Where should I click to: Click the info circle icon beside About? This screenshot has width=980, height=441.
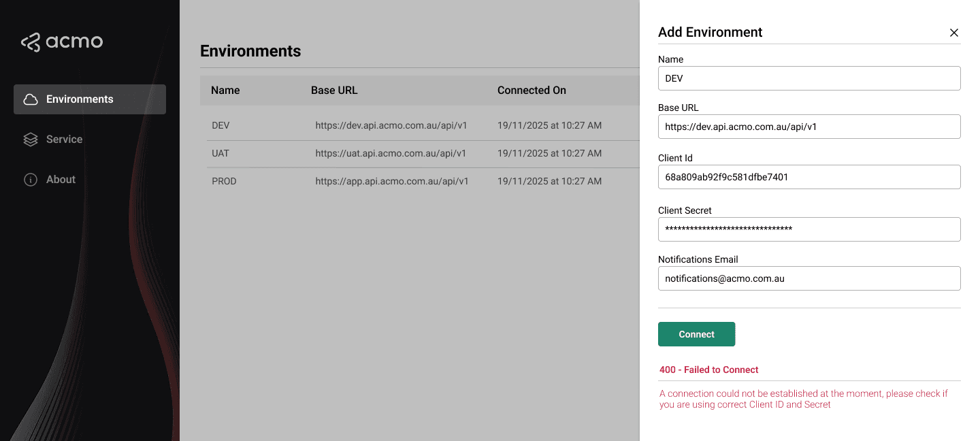31,179
